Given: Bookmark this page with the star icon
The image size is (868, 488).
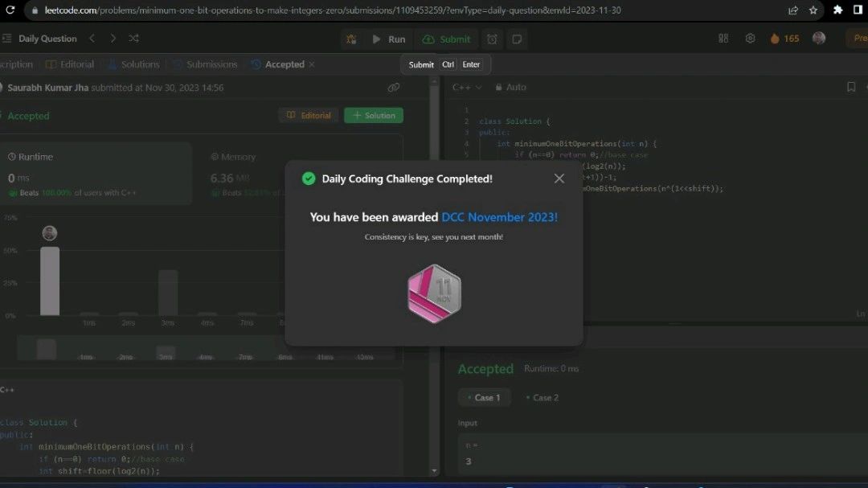Looking at the screenshot, I should pyautogui.click(x=813, y=10).
